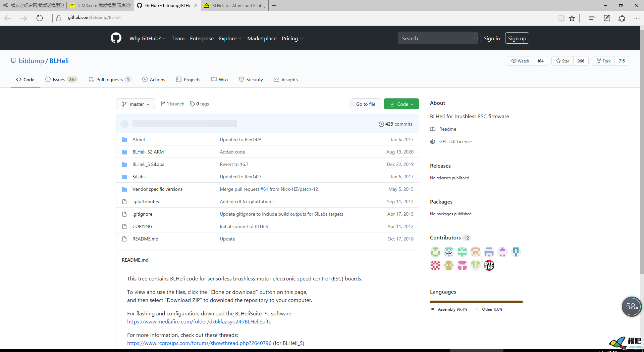Click the Sign up button
The height and width of the screenshot is (352, 644).
[x=517, y=38]
